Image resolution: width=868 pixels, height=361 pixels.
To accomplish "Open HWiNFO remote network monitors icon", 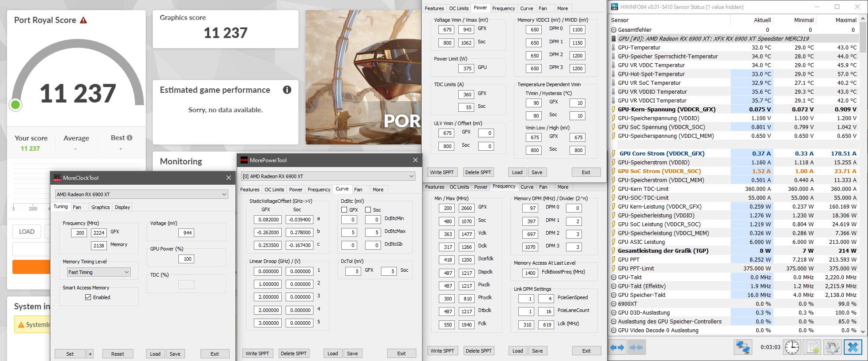I will pos(743,347).
